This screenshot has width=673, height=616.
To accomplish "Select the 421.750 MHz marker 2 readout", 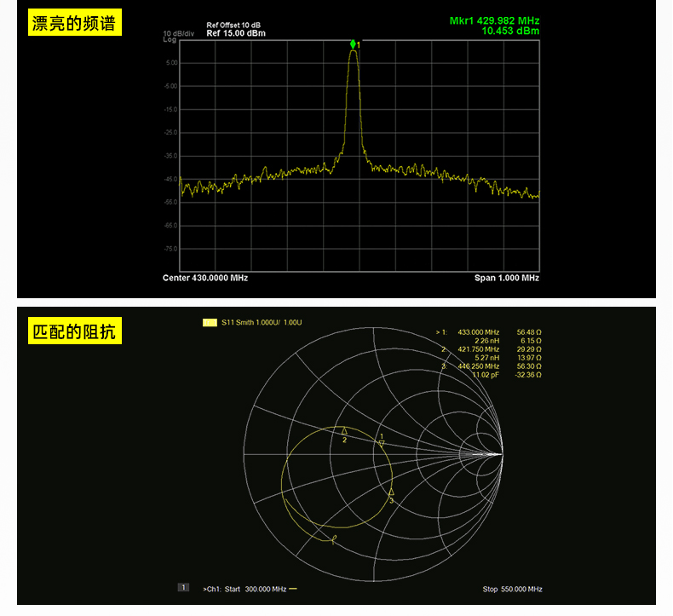I will tap(479, 349).
